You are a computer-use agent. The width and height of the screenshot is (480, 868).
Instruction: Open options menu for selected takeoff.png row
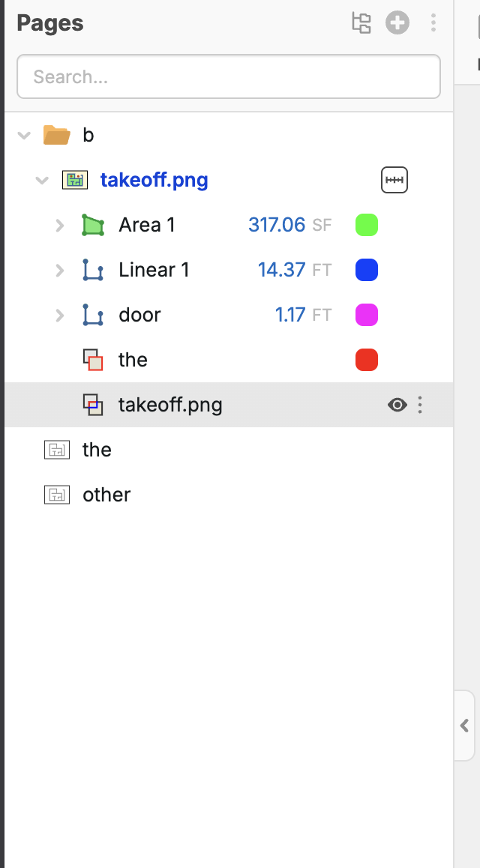(x=420, y=406)
